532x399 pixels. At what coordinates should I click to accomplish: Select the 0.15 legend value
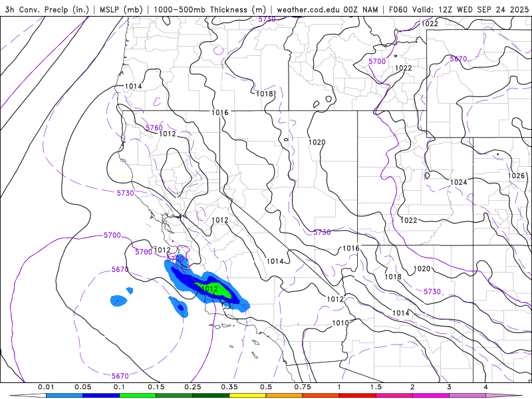(156, 387)
